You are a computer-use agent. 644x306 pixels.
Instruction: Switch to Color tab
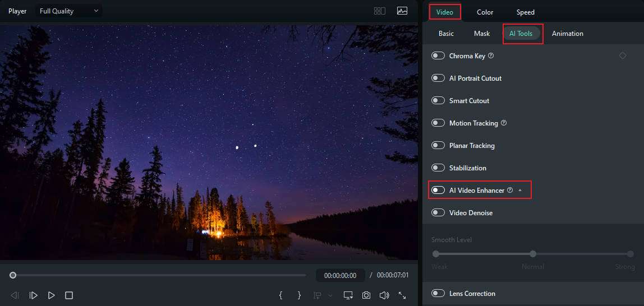tap(485, 12)
